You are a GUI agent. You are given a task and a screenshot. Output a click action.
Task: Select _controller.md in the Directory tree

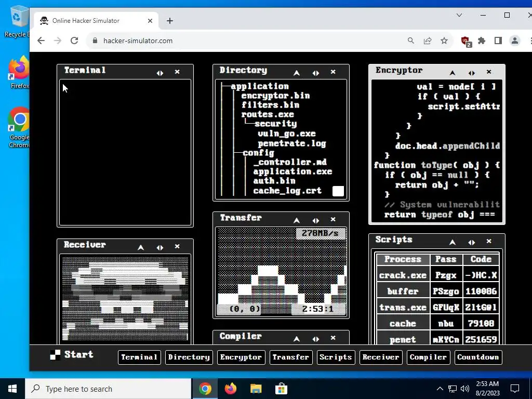pyautogui.click(x=290, y=162)
